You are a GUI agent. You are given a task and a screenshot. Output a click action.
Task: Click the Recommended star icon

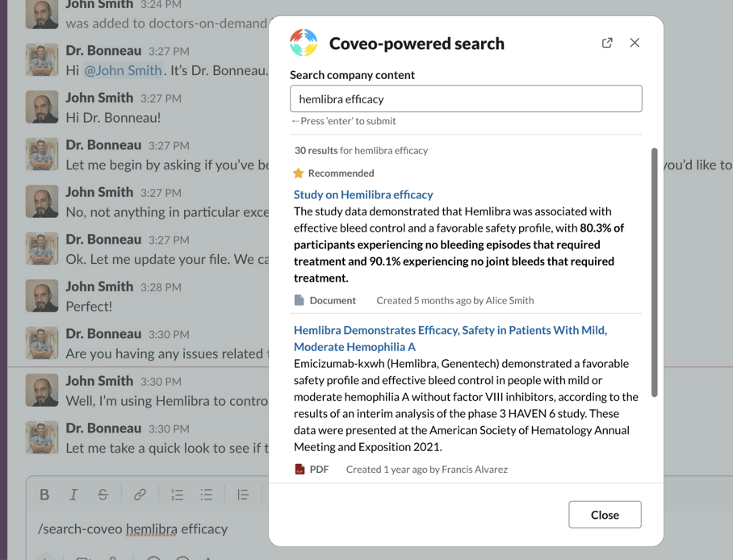tap(299, 173)
